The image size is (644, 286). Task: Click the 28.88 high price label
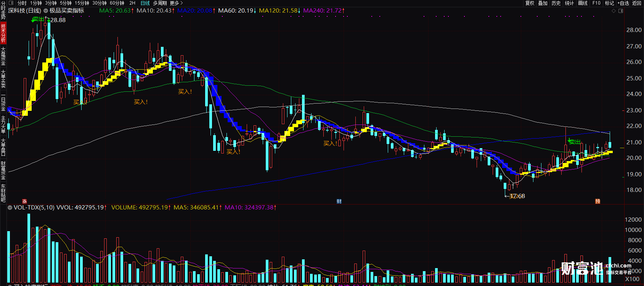tap(58, 20)
